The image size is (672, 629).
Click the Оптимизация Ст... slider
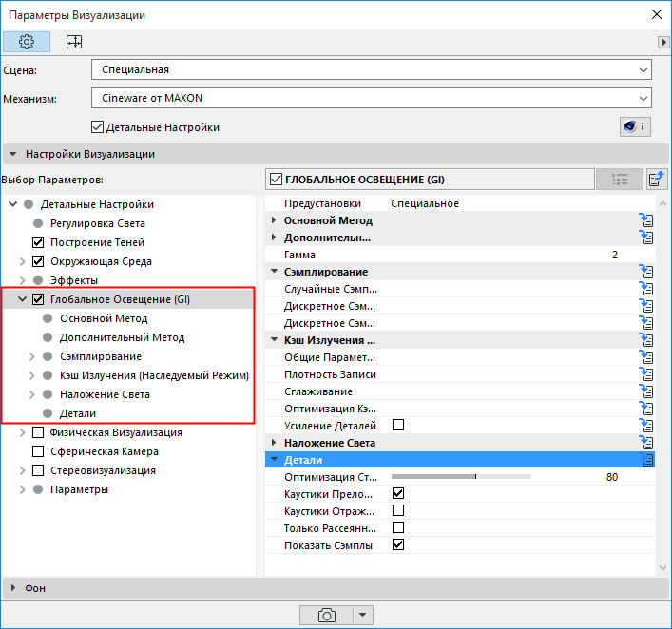click(461, 476)
